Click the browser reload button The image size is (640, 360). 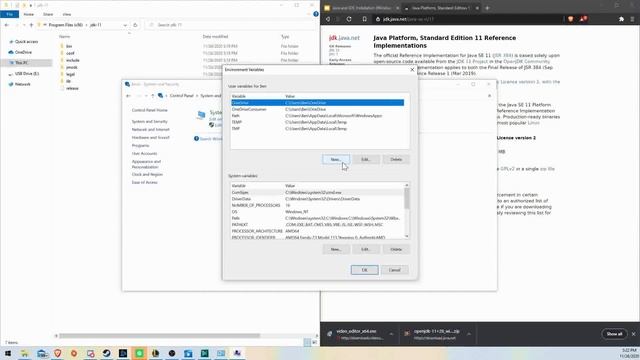(349, 19)
